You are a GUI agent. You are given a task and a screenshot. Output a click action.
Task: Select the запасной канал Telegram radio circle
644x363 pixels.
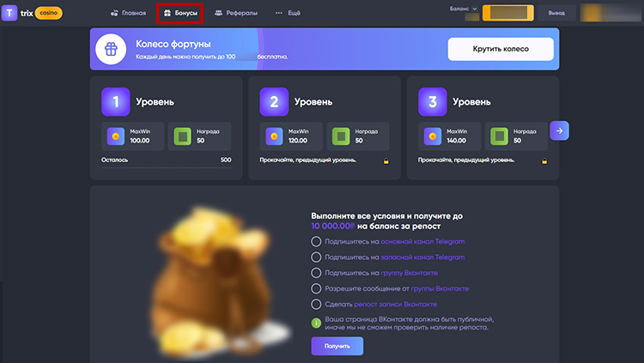pyautogui.click(x=316, y=257)
